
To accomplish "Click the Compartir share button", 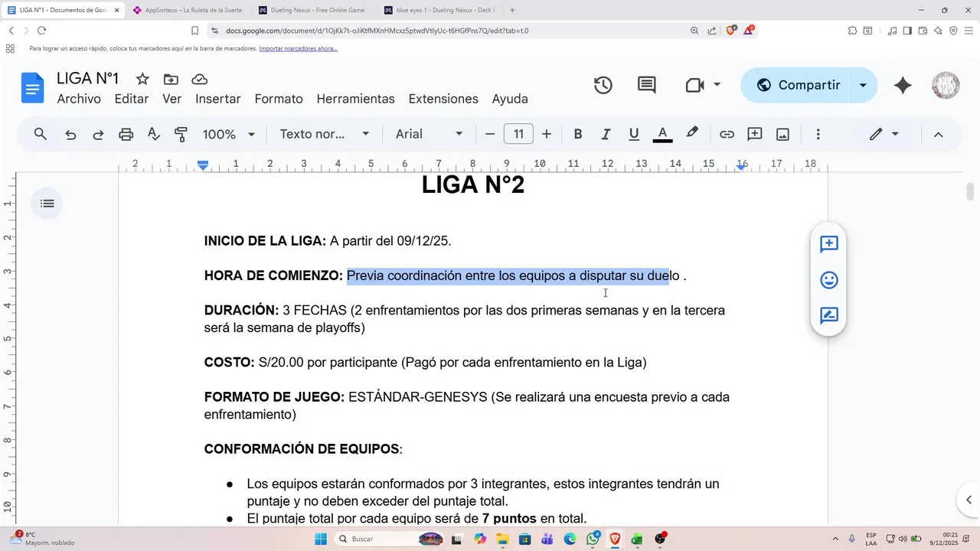I will [x=798, y=85].
